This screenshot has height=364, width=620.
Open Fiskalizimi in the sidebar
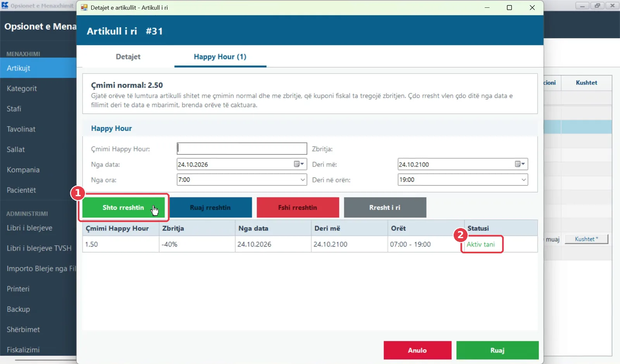tap(38, 350)
